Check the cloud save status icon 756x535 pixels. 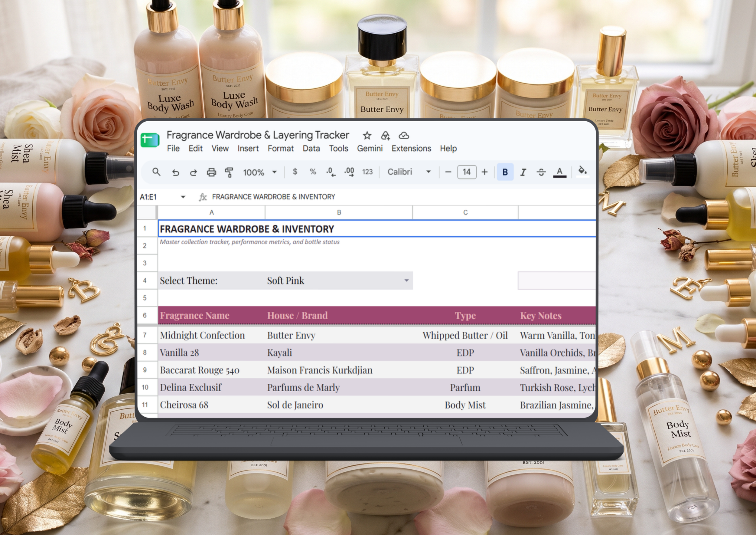click(x=404, y=135)
